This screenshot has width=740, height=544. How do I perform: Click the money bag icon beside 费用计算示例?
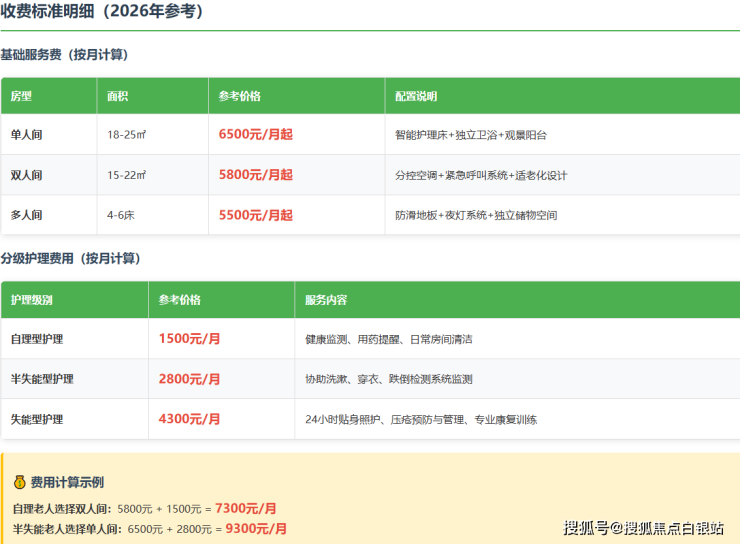[19, 482]
